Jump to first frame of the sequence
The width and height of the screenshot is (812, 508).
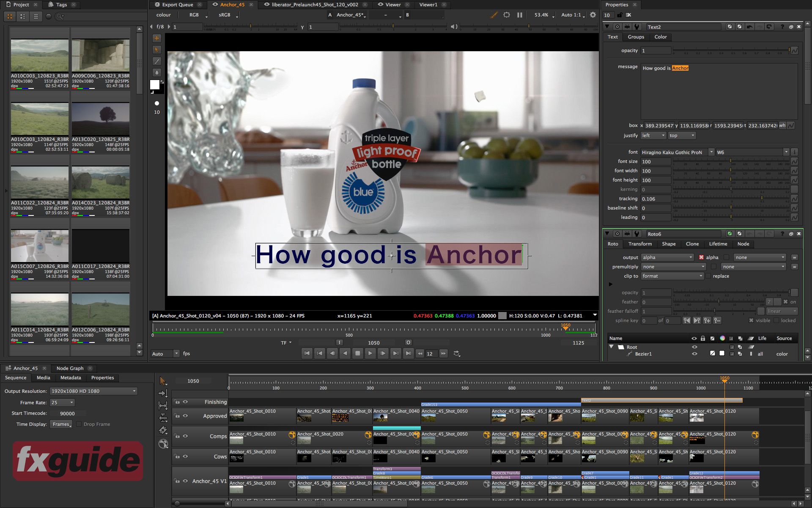[x=307, y=353]
